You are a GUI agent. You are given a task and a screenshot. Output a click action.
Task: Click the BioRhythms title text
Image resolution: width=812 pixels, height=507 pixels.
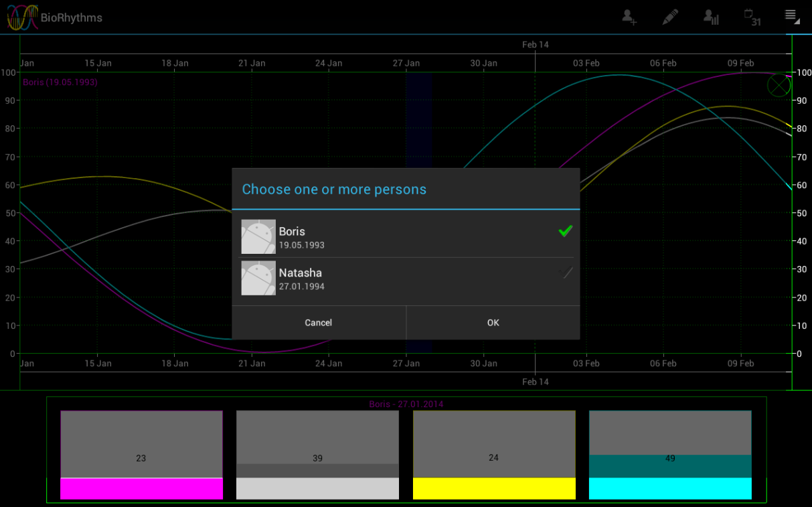72,17
